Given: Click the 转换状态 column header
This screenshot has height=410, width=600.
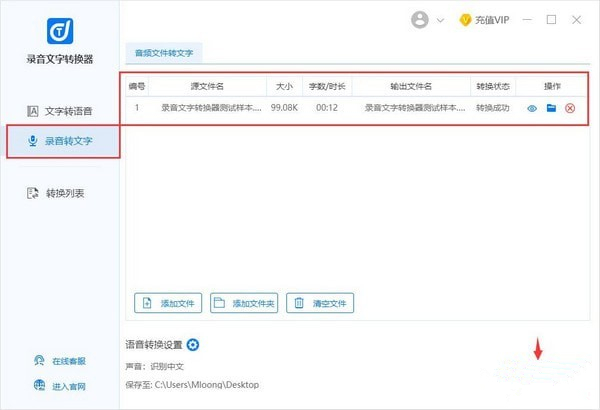Looking at the screenshot, I should click(x=493, y=86).
